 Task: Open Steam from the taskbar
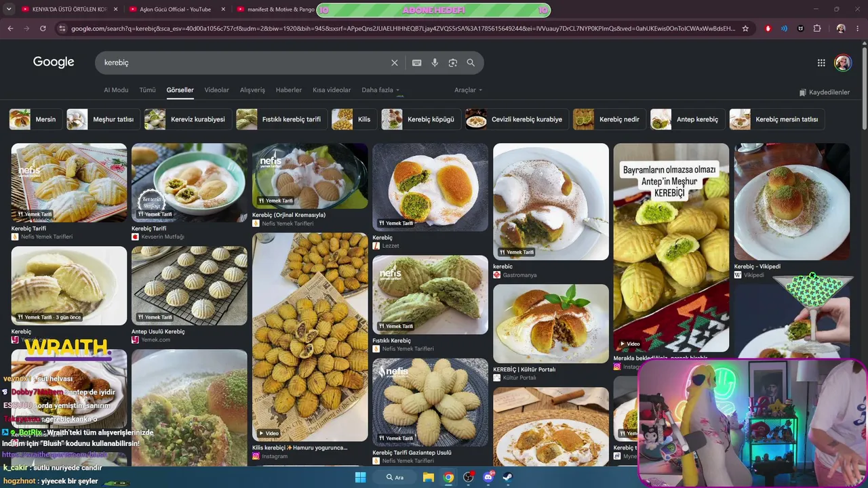click(x=508, y=477)
